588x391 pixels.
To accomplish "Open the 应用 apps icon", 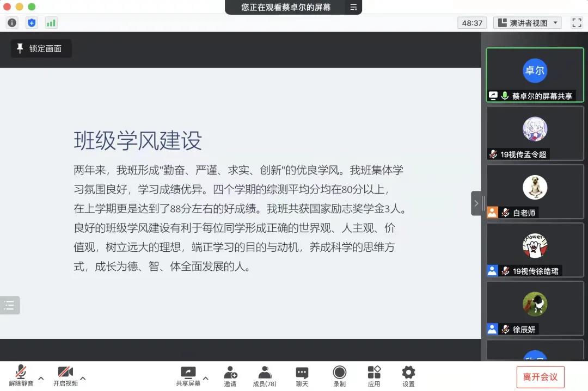I will pyautogui.click(x=374, y=376).
